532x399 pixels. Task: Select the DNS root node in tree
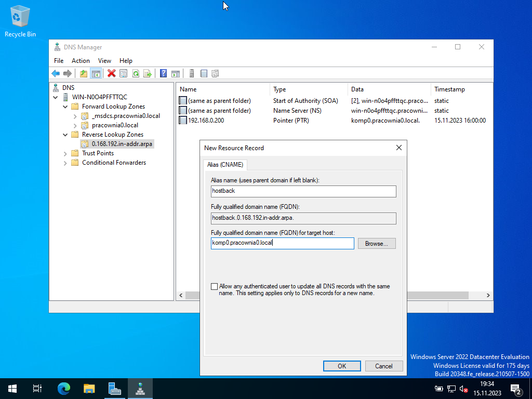tap(68, 87)
